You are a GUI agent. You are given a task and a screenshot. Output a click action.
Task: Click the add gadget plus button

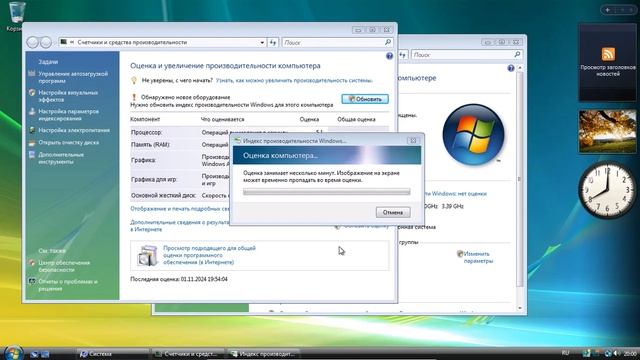(608, 10)
